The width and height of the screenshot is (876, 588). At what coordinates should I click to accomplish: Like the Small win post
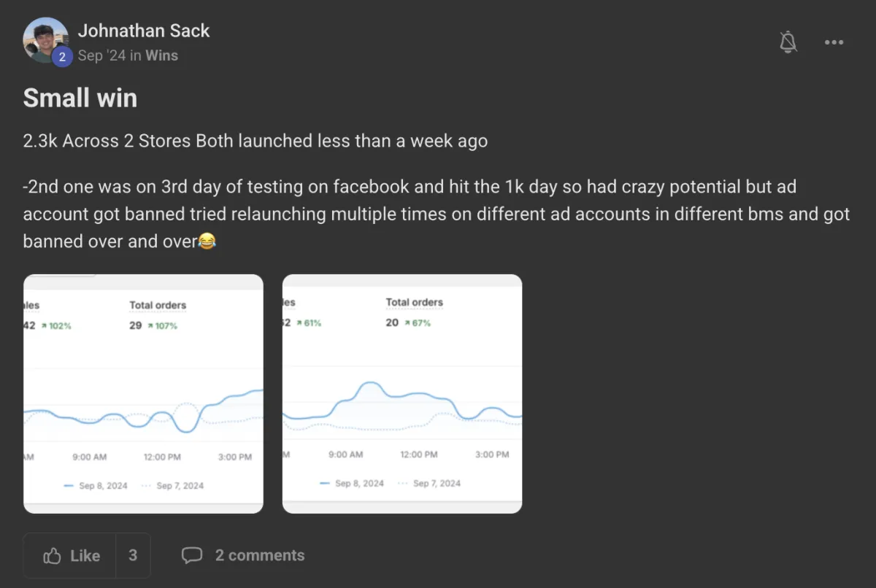point(70,555)
